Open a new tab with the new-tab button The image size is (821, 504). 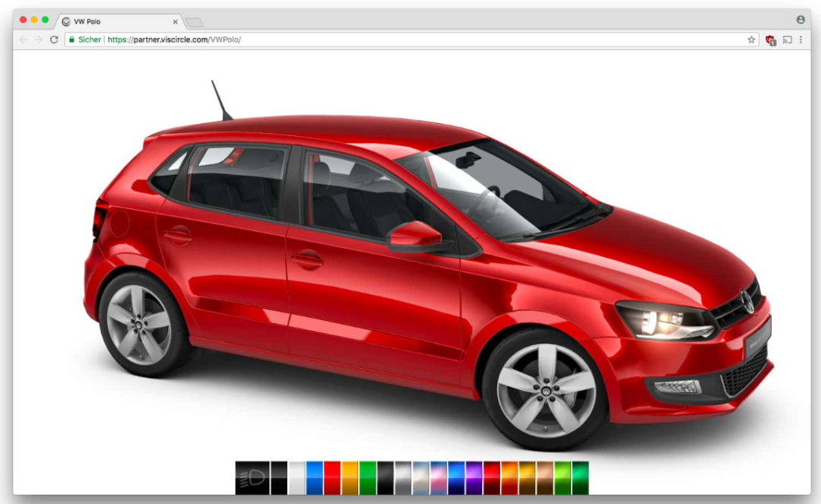coord(195,23)
